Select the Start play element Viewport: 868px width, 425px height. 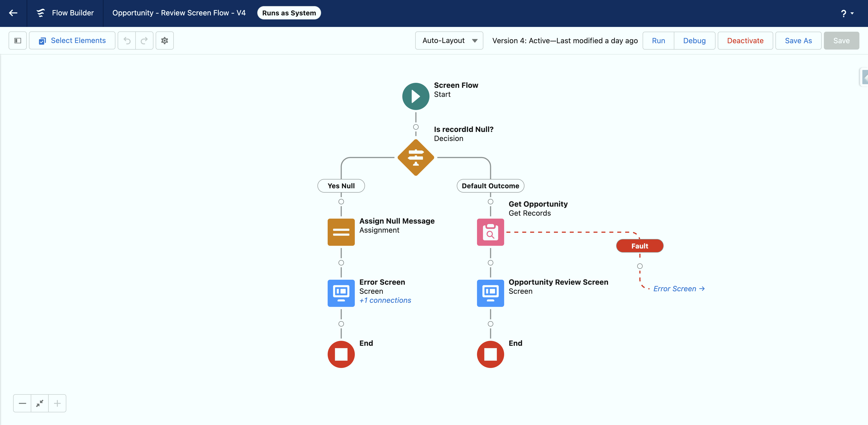pyautogui.click(x=415, y=96)
